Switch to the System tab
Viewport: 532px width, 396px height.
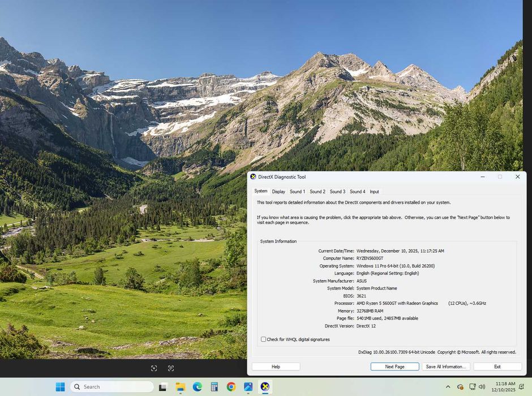click(261, 191)
